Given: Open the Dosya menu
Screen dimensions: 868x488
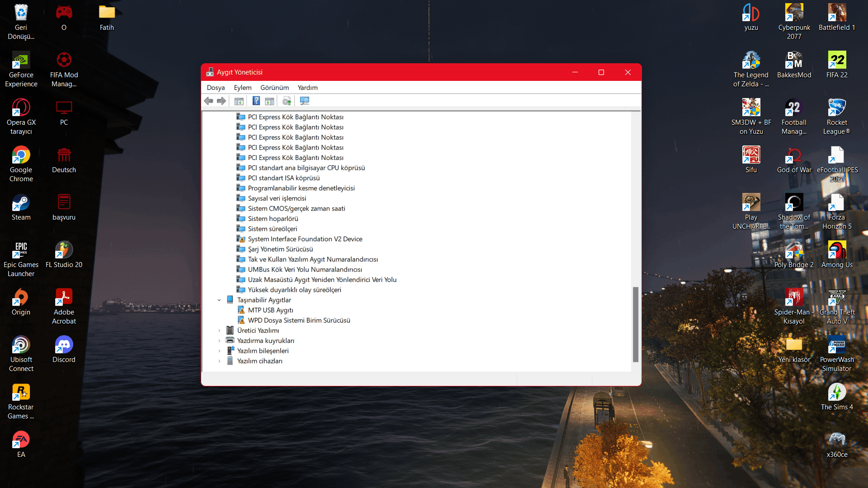Looking at the screenshot, I should pyautogui.click(x=216, y=88).
